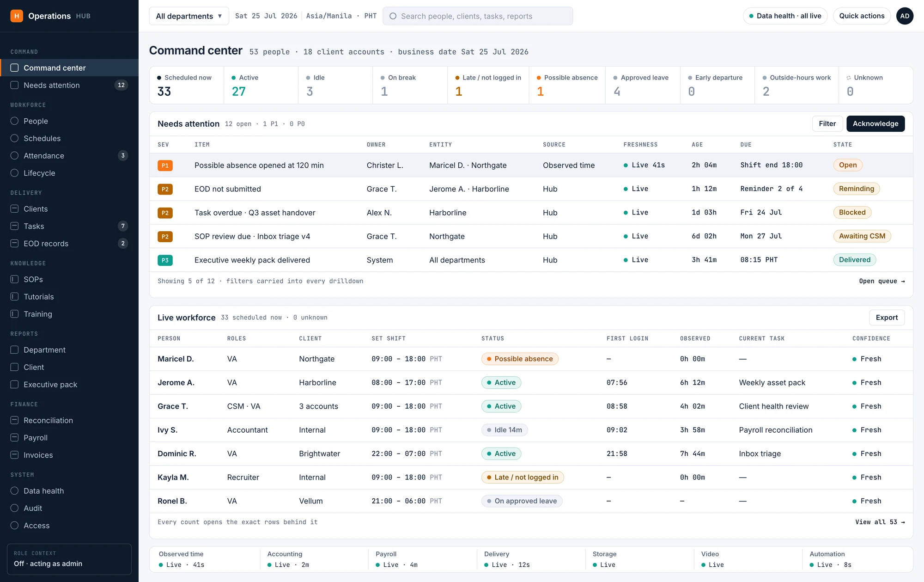Image resolution: width=924 pixels, height=582 pixels.
Task: Go to Attendance label in sidebar
Action: click(44, 156)
